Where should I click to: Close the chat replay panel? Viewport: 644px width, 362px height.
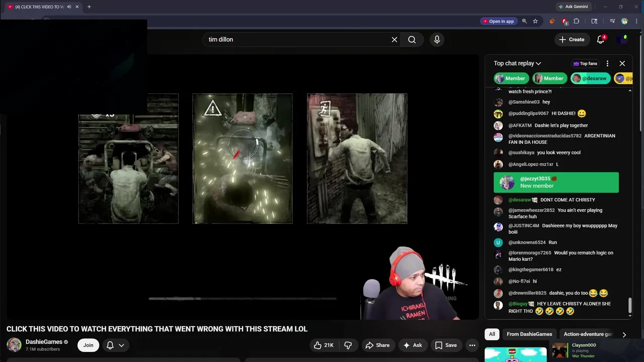[x=622, y=63]
